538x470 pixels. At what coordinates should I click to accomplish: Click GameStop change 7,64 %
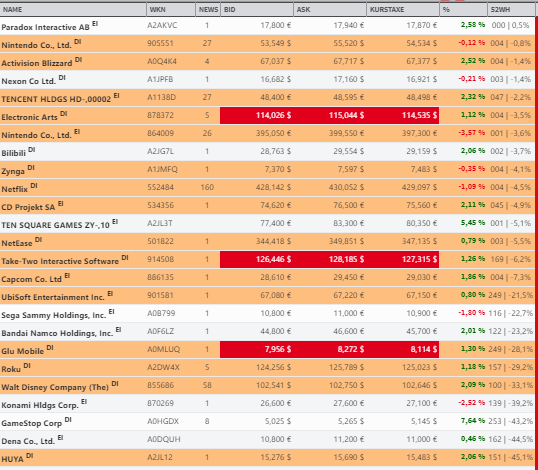[473, 421]
